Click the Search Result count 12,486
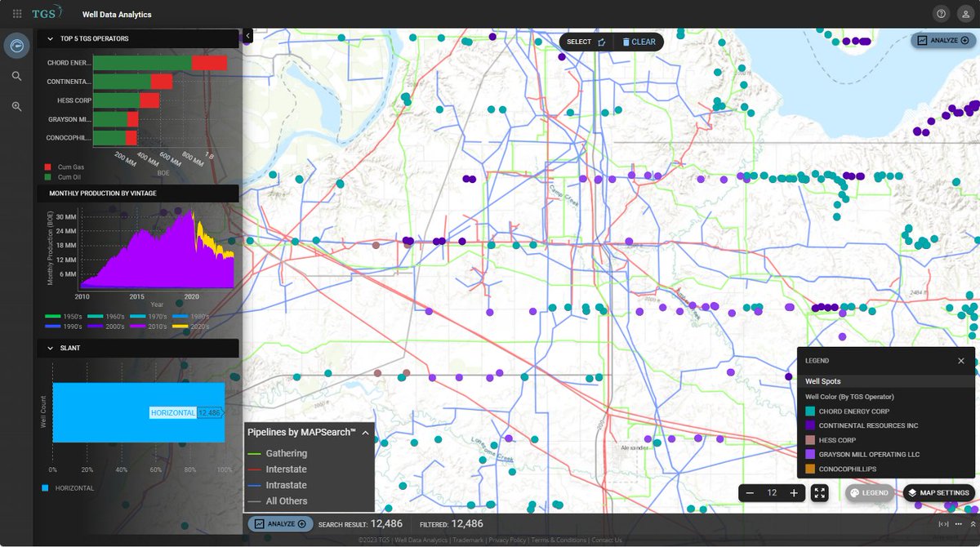The width and height of the screenshot is (980, 547). 387,523
